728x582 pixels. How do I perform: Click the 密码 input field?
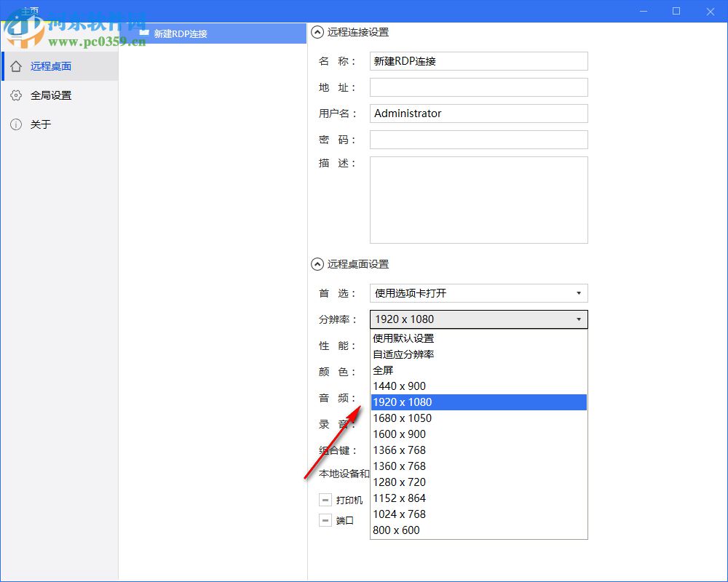pyautogui.click(x=478, y=139)
